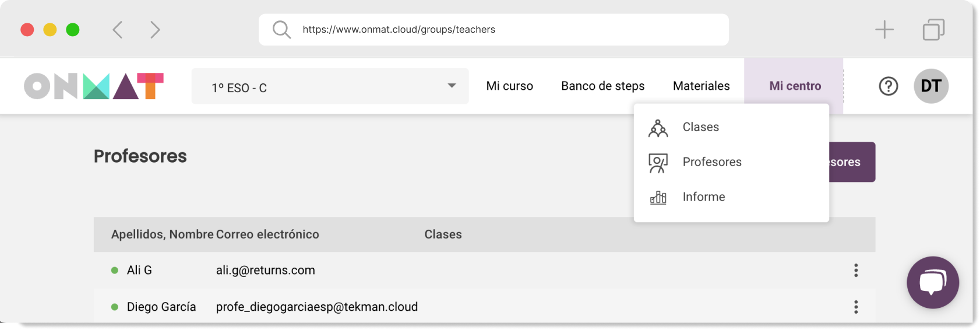The height and width of the screenshot is (330, 980).
Task: Open a new browser tab with plus icon
Action: pyautogui.click(x=884, y=30)
